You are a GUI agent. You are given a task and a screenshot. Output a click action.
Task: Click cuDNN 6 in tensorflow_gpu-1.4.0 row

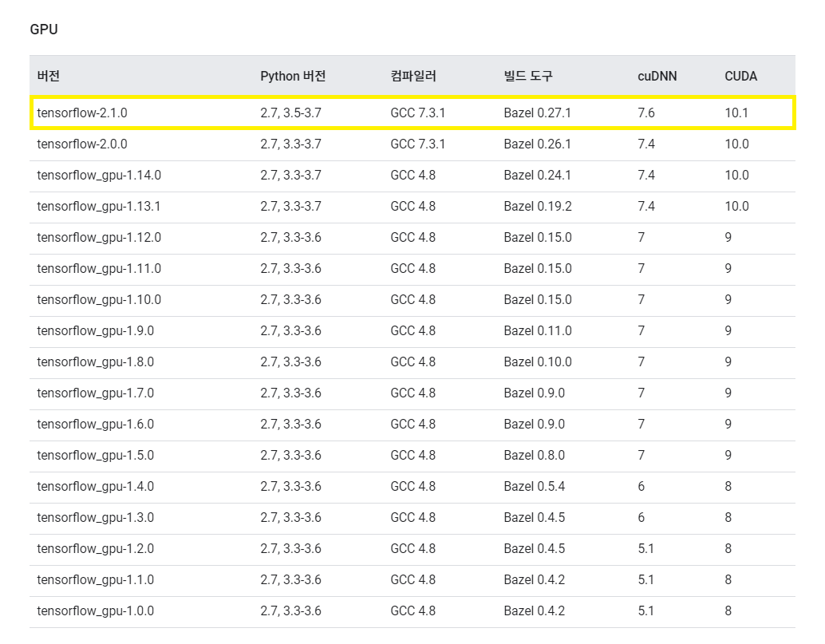pyautogui.click(x=641, y=485)
